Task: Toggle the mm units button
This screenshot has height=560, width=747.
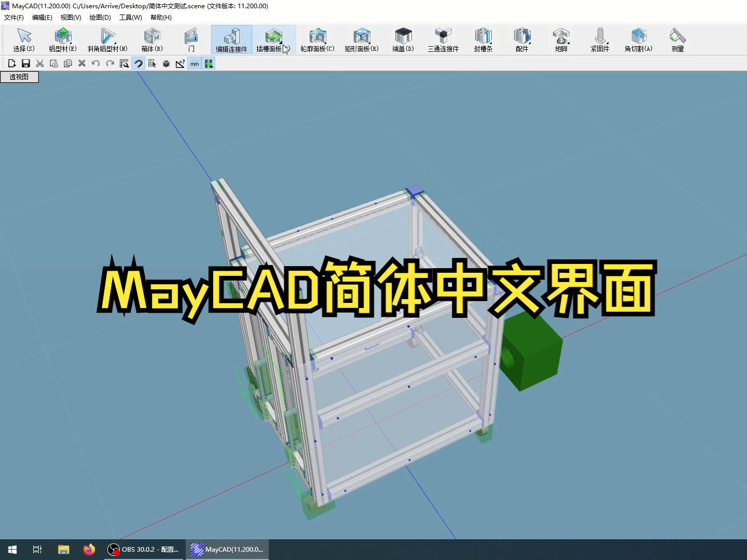Action: coord(195,63)
